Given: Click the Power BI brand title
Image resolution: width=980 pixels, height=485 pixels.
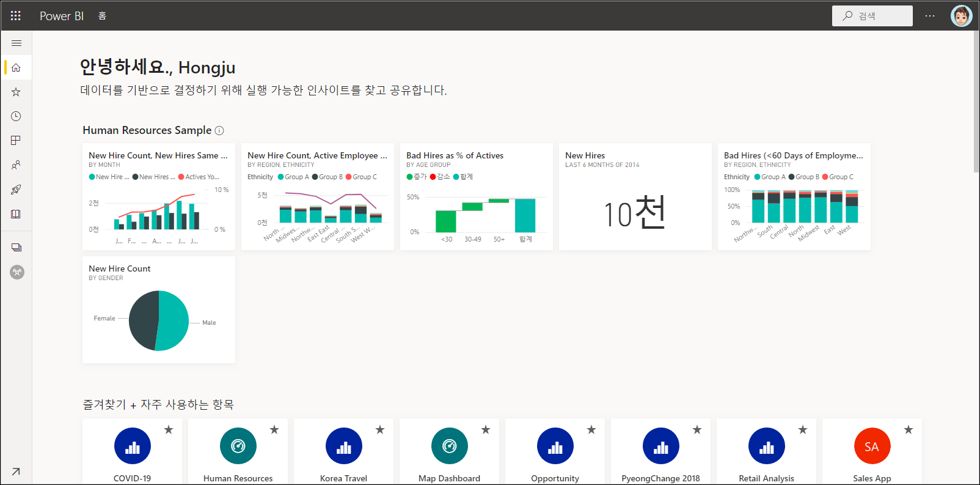Looking at the screenshot, I should click(62, 16).
